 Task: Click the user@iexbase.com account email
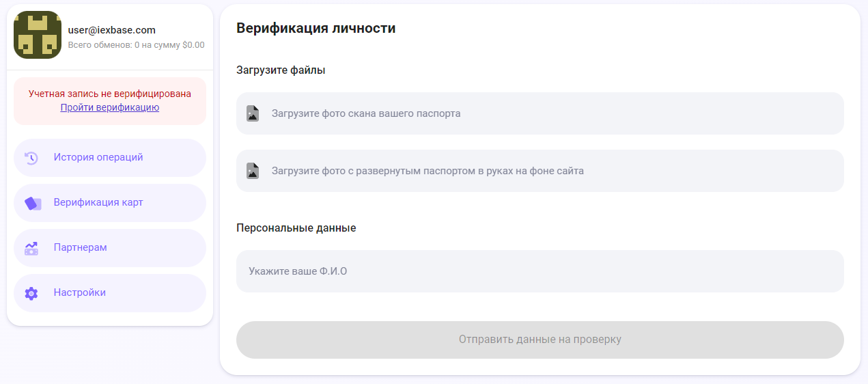click(112, 30)
